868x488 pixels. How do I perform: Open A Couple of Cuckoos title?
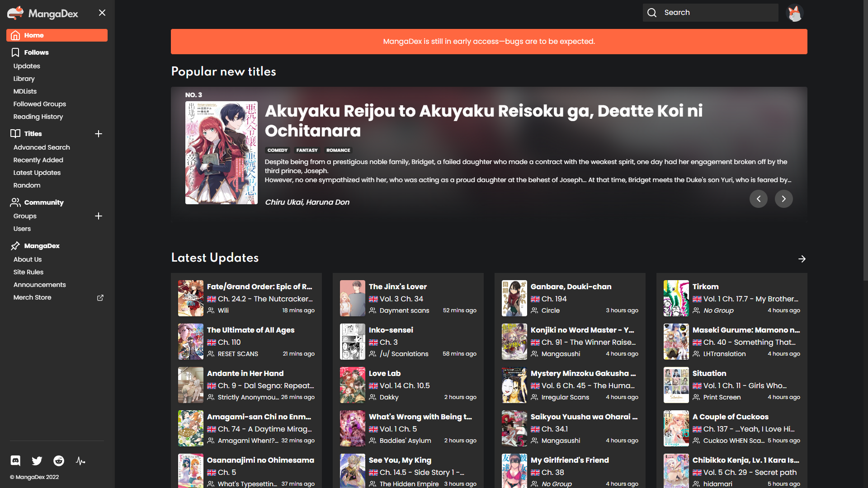coord(731,417)
